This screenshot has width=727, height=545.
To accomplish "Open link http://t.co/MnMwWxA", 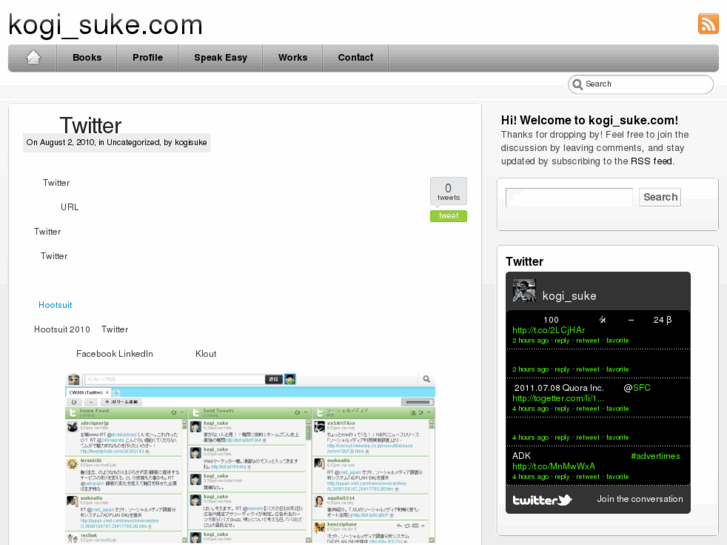I will pos(554,466).
